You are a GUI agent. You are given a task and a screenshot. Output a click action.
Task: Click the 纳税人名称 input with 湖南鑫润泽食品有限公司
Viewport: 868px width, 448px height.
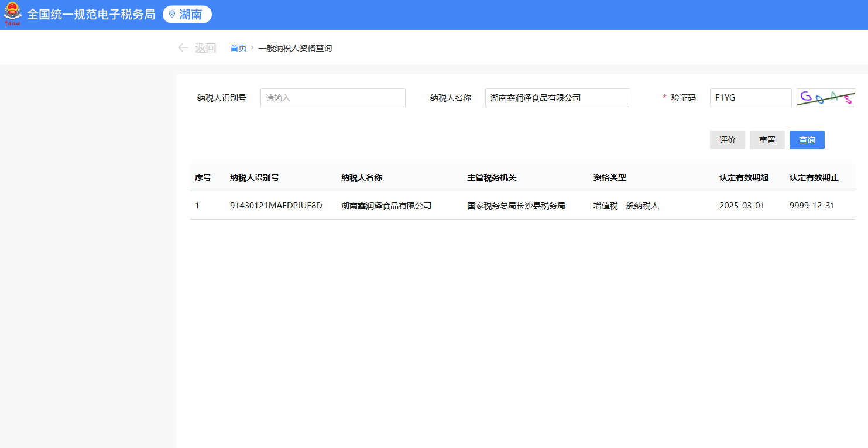[557, 98]
